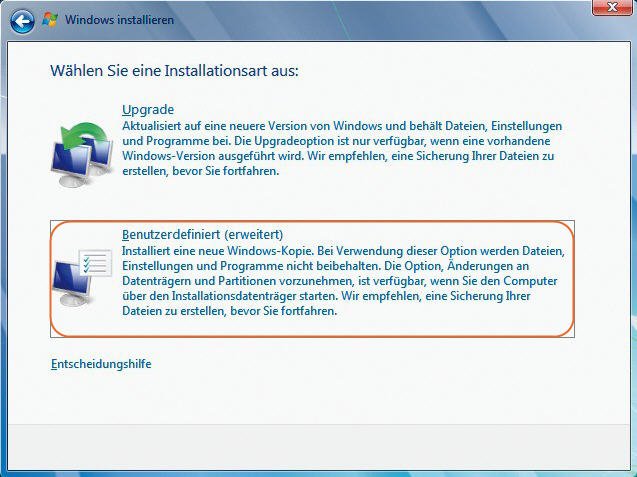The width and height of the screenshot is (637, 477).
Task: Click description starting 'Aktualisiert auf eine neuere Version'
Action: 342,148
